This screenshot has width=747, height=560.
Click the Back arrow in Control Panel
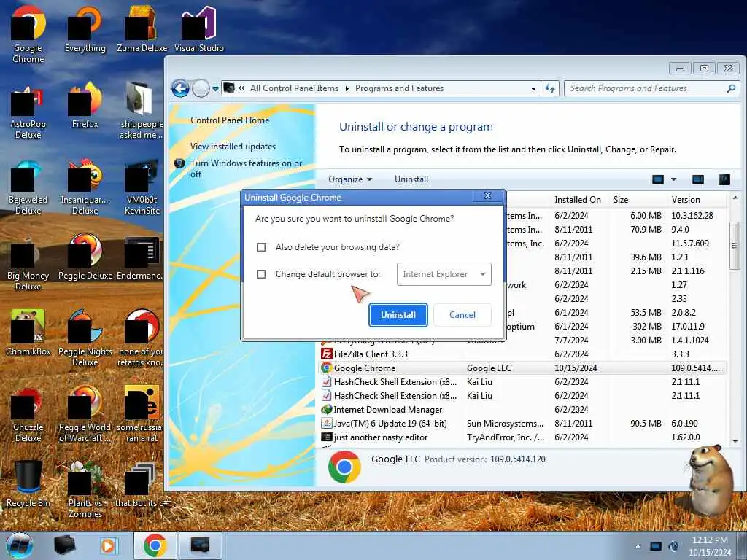coord(181,88)
